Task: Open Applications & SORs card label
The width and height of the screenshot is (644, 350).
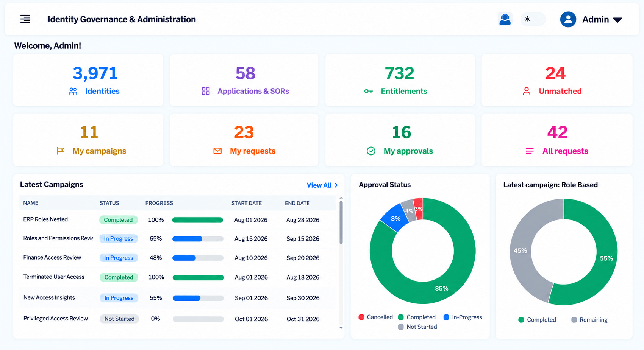Action: (x=253, y=91)
